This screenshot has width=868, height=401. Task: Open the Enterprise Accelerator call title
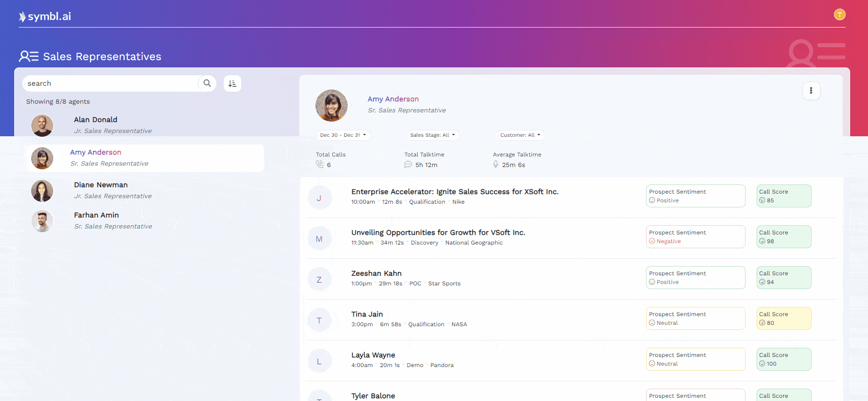click(454, 192)
